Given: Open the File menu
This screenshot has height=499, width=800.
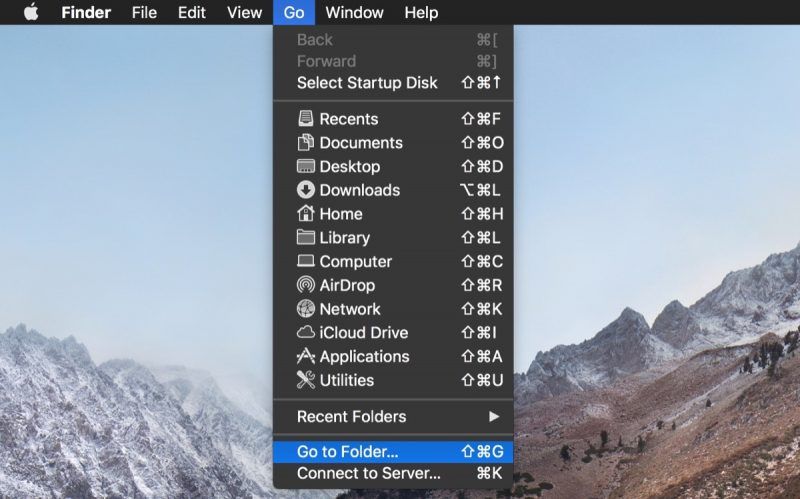Looking at the screenshot, I should 144,13.
